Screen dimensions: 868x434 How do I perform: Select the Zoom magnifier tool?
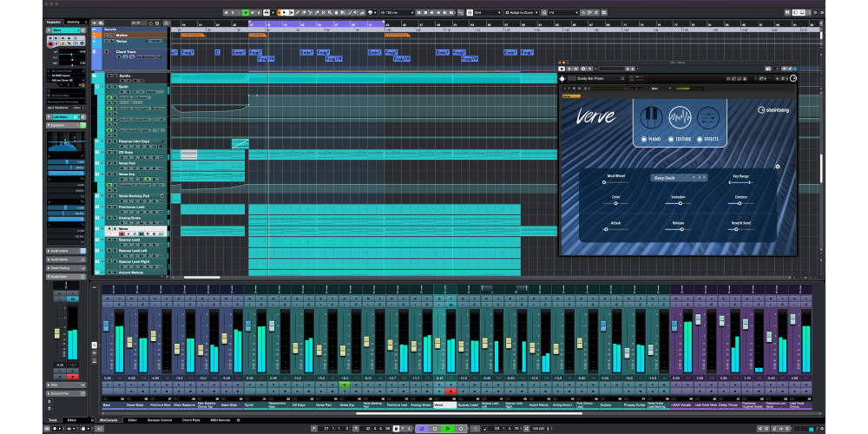click(x=328, y=12)
